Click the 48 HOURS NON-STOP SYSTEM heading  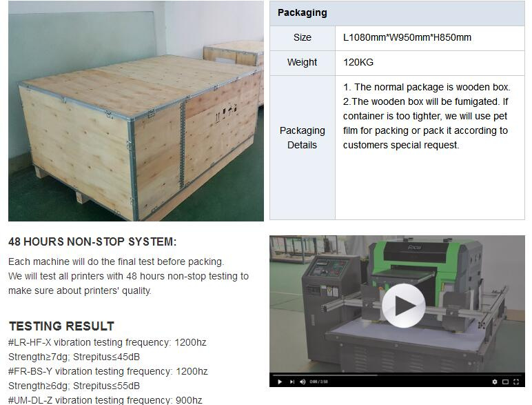click(x=92, y=241)
